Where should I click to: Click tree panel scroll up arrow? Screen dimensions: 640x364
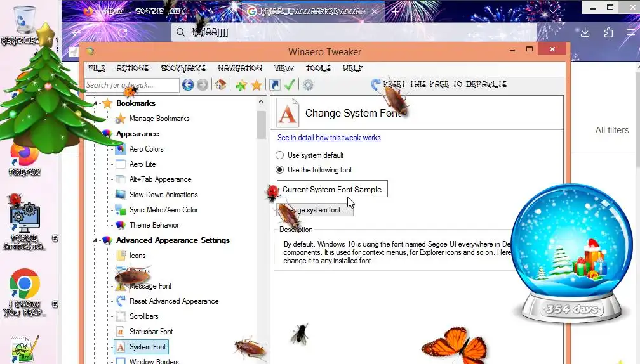click(x=261, y=102)
